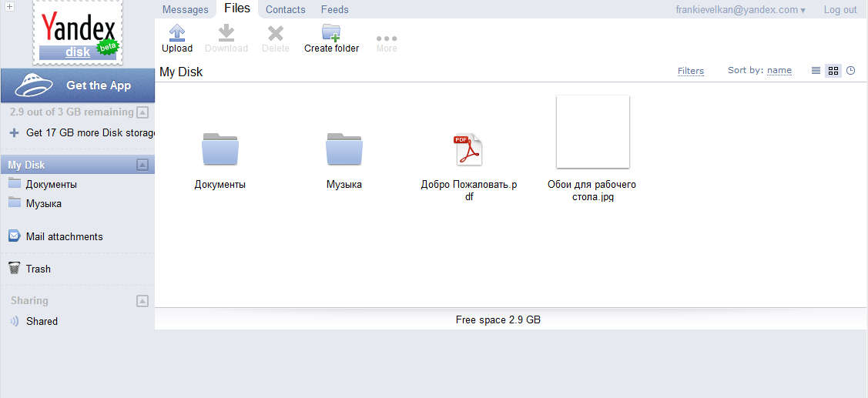868x398 pixels.
Task: Select the Files tab
Action: click(237, 8)
